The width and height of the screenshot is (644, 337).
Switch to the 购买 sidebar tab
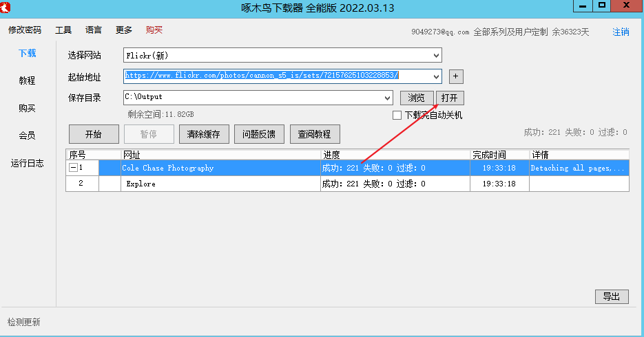(x=27, y=108)
